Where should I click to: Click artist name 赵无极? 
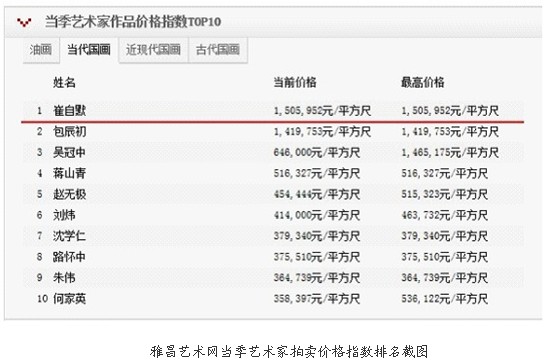[x=69, y=194]
